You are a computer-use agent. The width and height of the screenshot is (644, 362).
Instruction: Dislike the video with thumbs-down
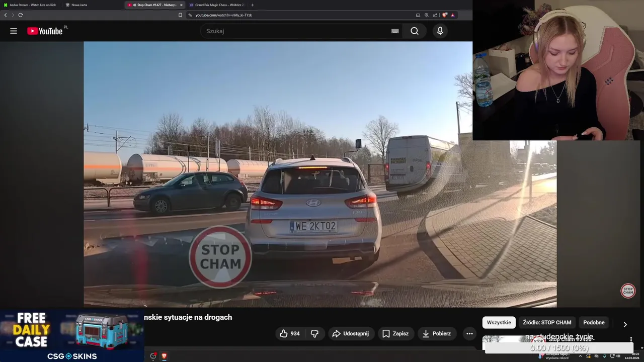[315, 333]
